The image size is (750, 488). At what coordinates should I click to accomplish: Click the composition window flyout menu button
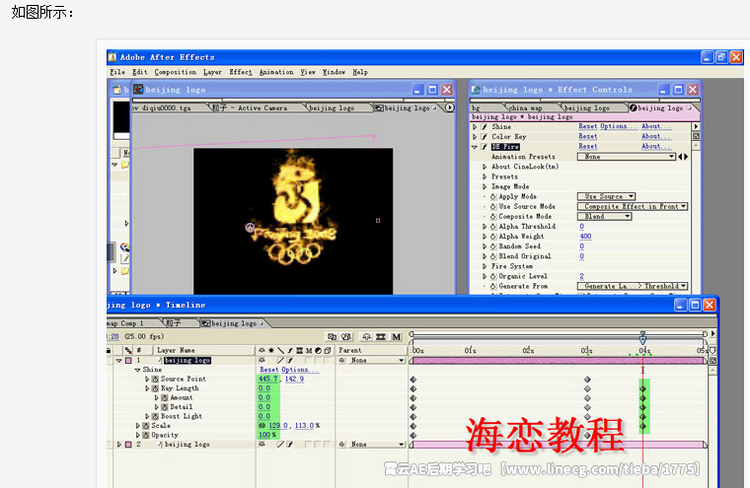(450, 108)
